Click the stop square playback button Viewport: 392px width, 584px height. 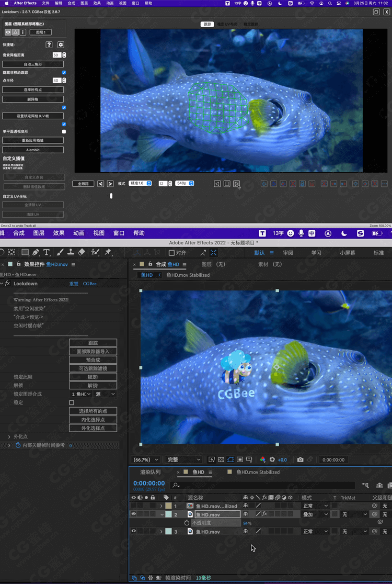(227, 184)
